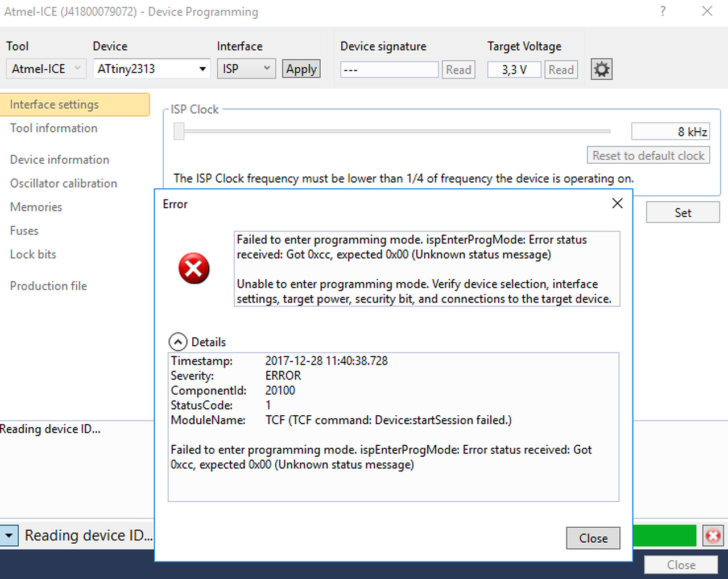Click the ISP clock 8 kHz field
Screen dimensions: 728x579
671,131
